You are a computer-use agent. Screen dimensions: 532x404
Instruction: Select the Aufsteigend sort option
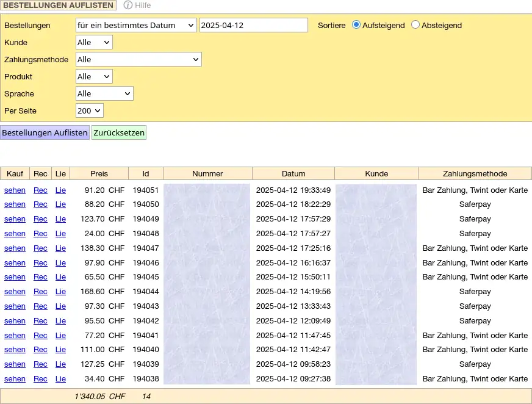tap(357, 25)
